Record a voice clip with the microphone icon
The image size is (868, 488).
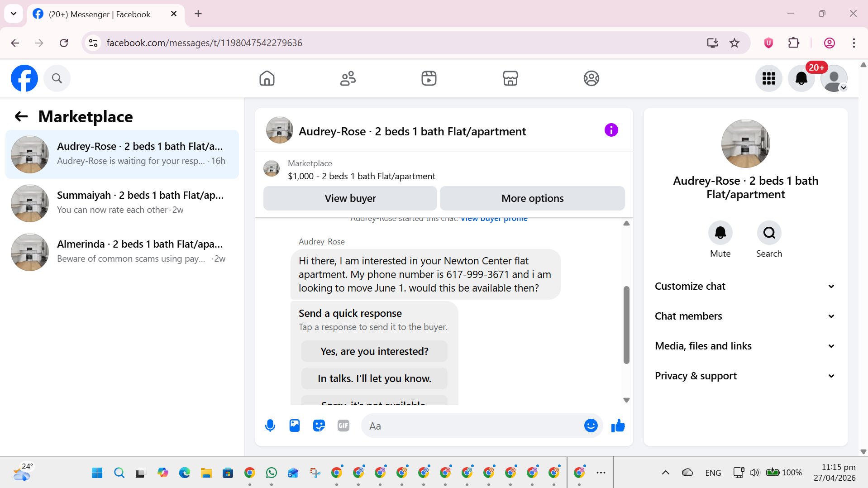coord(270,426)
